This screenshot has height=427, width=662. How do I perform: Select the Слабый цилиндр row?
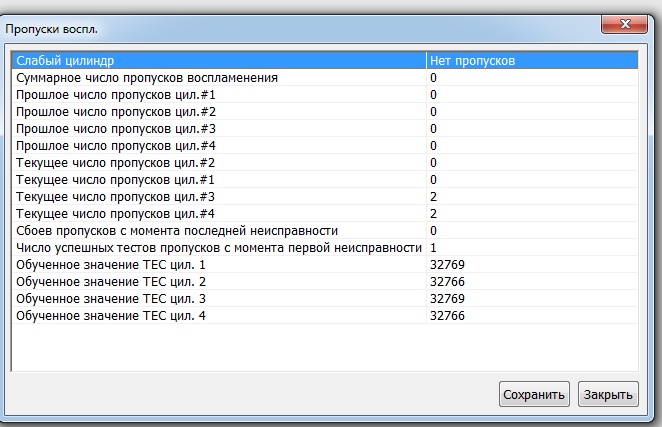click(x=325, y=60)
